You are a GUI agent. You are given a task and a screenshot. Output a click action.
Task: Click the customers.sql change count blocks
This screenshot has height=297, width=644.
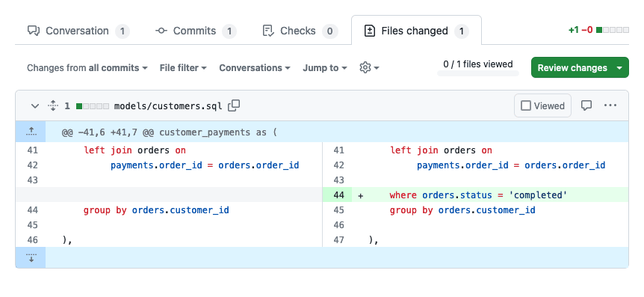(93, 106)
